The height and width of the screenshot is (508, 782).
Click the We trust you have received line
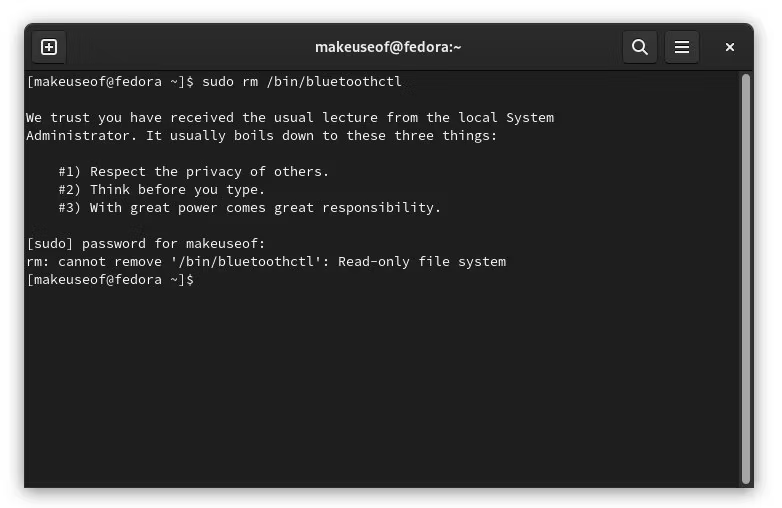290,118
